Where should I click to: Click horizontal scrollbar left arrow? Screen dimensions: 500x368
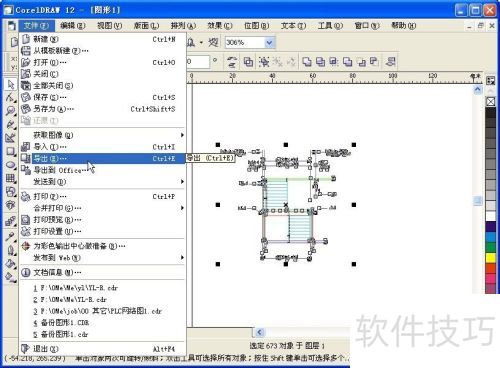(260, 332)
